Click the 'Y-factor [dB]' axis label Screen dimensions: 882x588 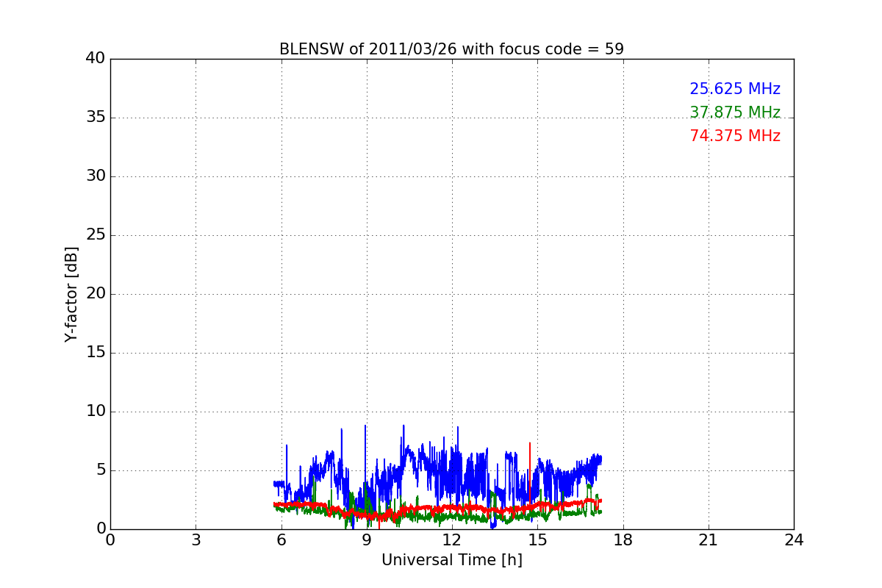[x=71, y=294]
